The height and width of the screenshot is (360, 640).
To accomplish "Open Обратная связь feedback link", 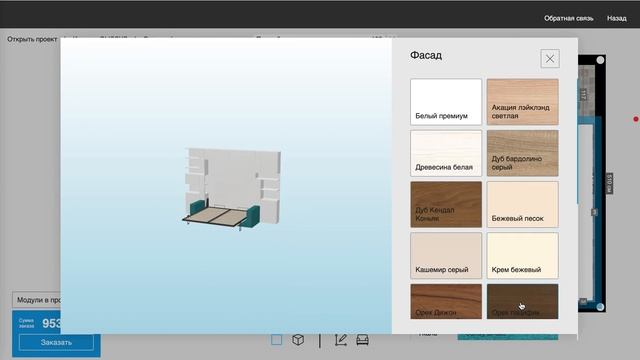I will pos(568,18).
